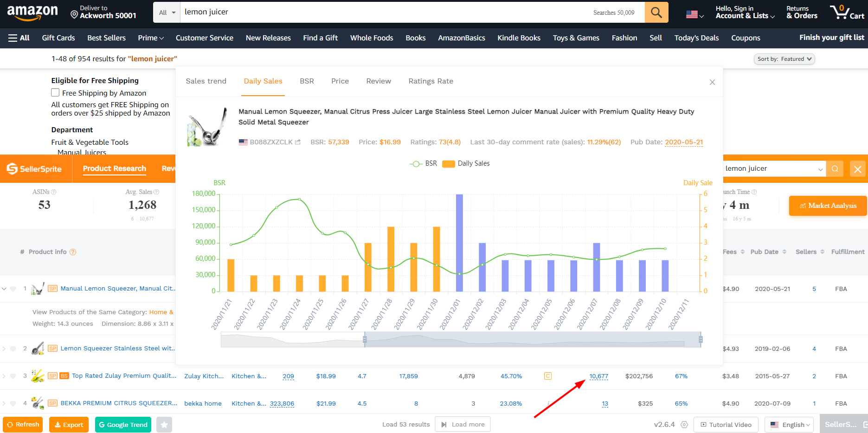
Task: Click Best Sellers in nav bar
Action: 106,38
